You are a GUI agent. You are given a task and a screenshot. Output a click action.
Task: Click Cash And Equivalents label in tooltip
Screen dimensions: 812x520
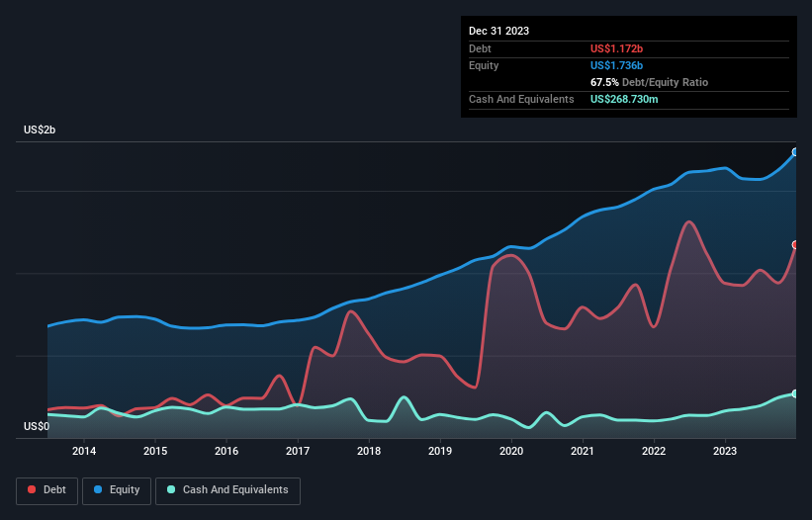click(x=521, y=99)
